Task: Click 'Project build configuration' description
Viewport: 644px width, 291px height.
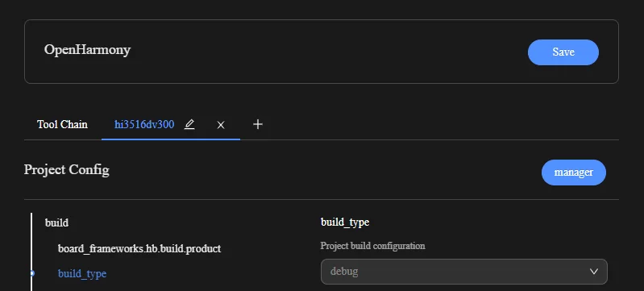Action: 372,246
